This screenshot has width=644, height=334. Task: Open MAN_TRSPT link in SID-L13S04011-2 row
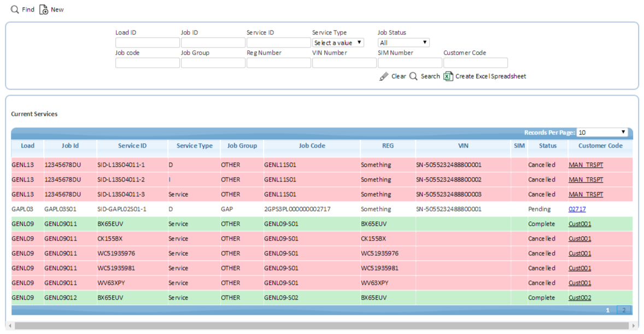[586, 179]
